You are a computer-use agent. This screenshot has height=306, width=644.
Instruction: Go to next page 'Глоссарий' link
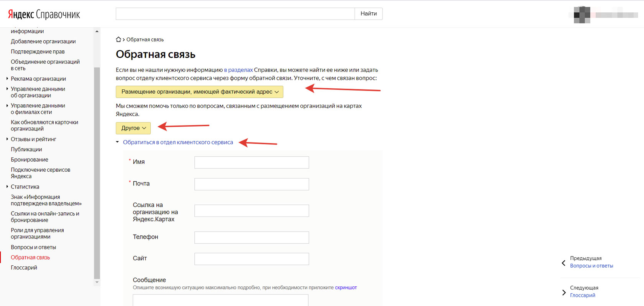tap(583, 295)
